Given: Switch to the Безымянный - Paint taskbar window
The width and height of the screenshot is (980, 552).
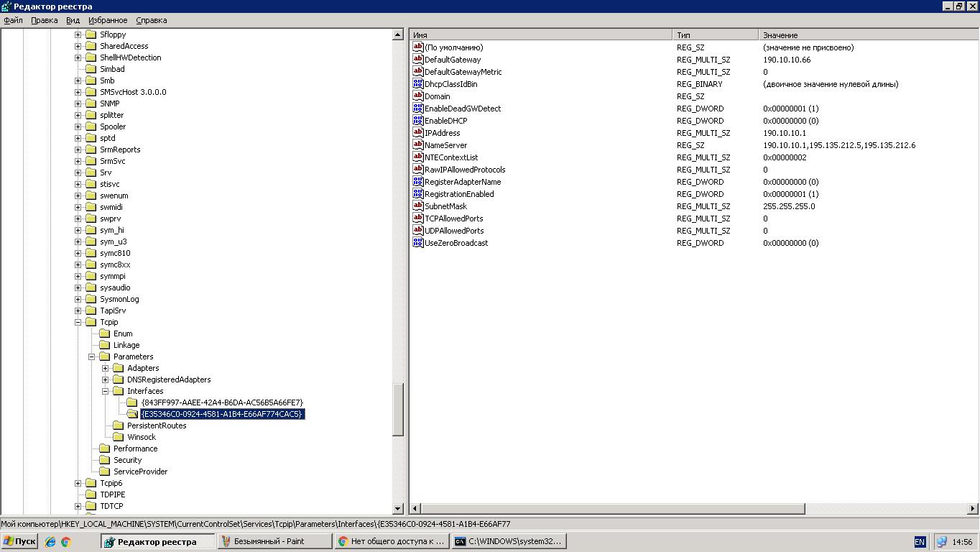Looking at the screenshot, I should pos(274,541).
